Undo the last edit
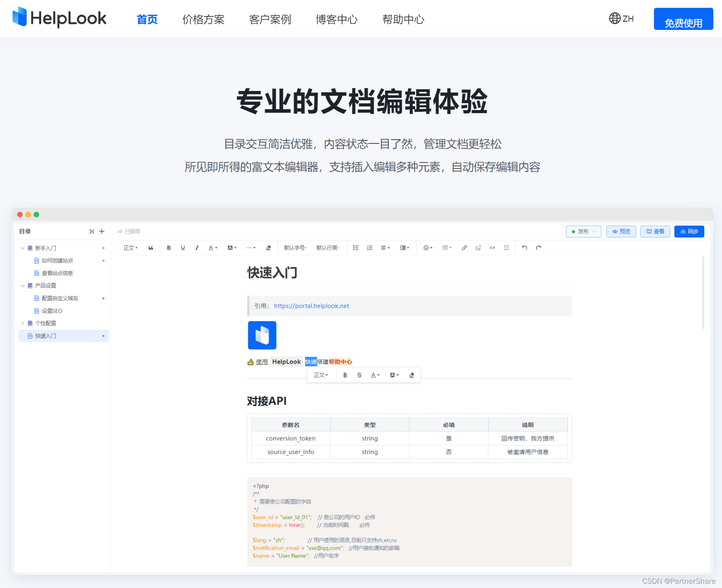Screen dimensions: 722x588 [524, 248]
